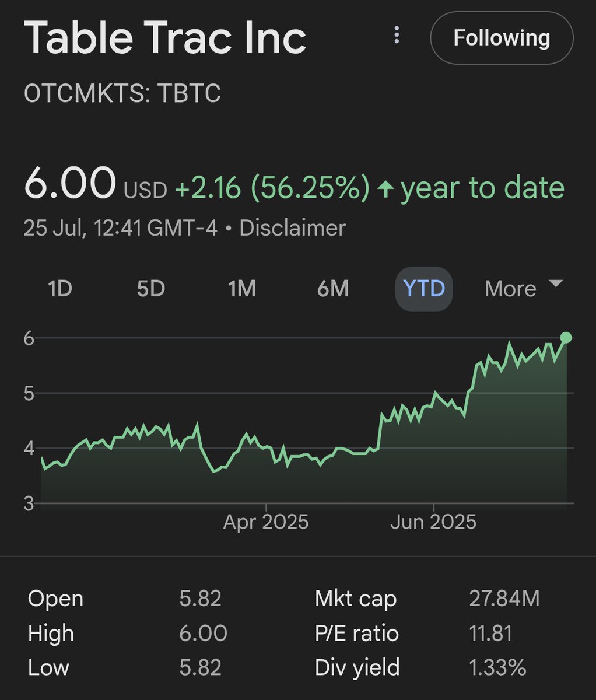Click the Open value 5.82
Screen dimensions: 596x700
pyautogui.click(x=201, y=598)
